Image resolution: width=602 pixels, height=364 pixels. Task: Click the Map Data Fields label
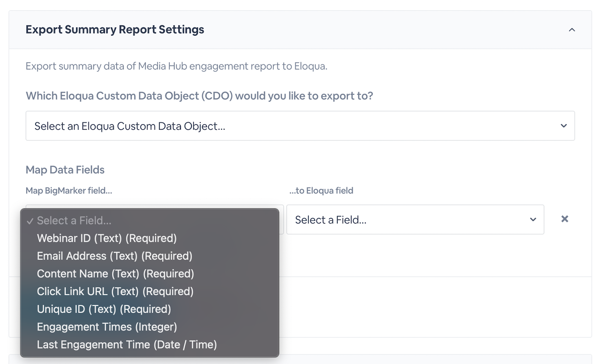click(x=65, y=170)
